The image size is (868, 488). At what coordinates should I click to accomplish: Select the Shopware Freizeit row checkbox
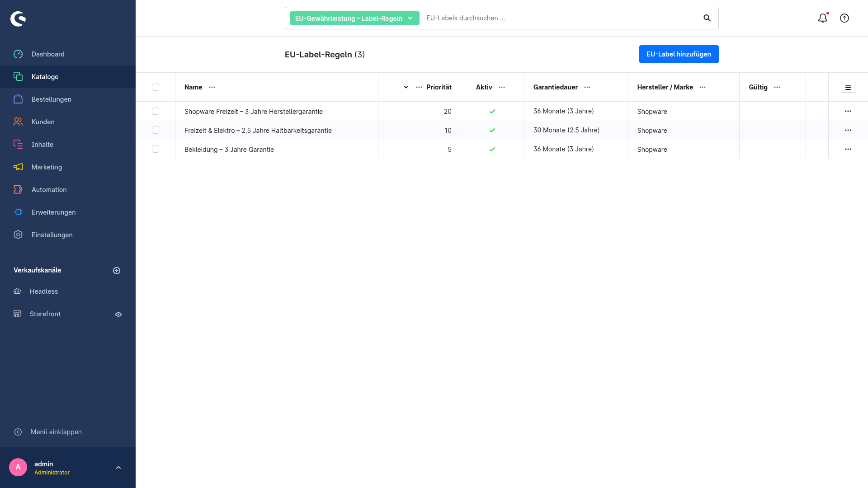point(156,111)
